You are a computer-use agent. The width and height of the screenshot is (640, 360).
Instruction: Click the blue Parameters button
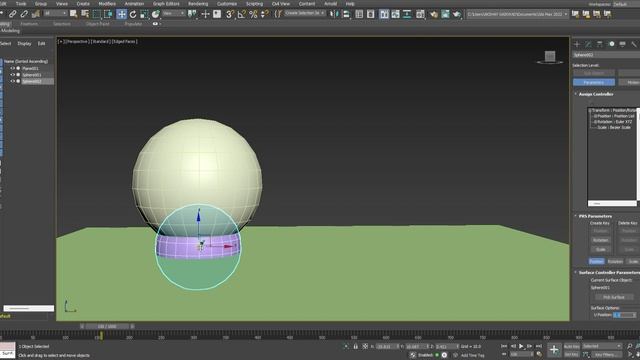[x=594, y=82]
